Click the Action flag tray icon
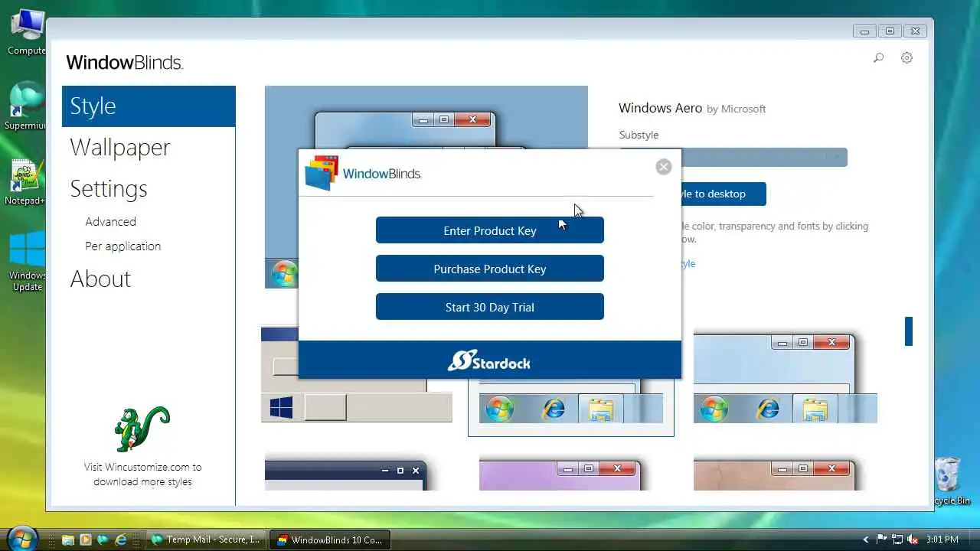The image size is (980, 551). pos(881,540)
